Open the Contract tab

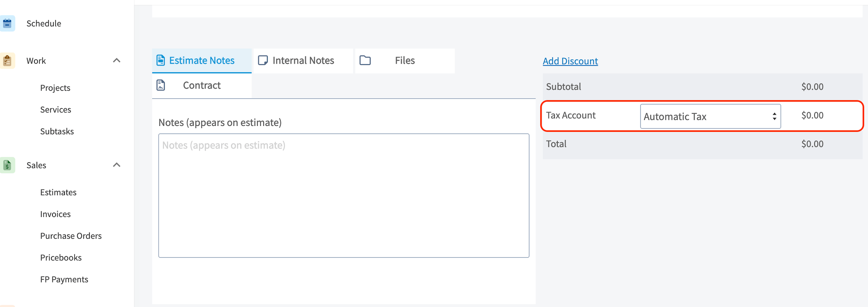coord(202,85)
